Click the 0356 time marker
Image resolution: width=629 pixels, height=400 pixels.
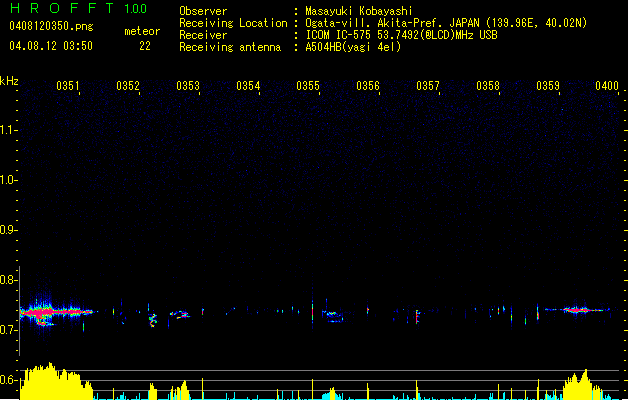[368, 86]
